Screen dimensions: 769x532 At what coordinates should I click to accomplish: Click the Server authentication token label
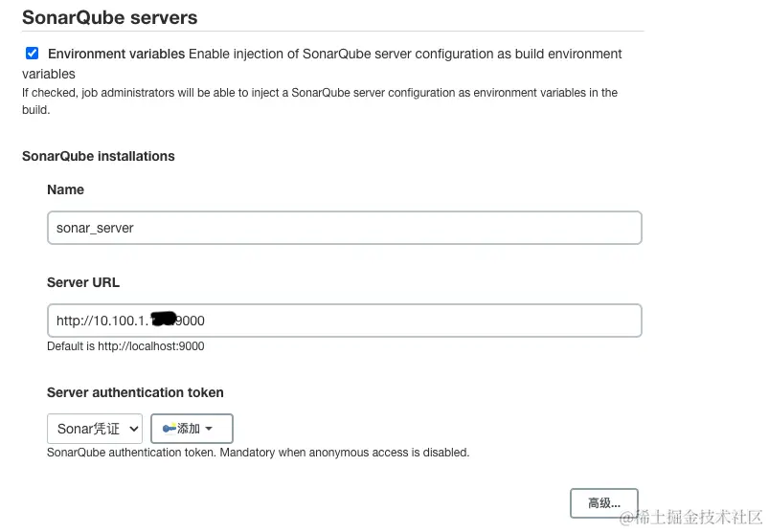tap(135, 392)
